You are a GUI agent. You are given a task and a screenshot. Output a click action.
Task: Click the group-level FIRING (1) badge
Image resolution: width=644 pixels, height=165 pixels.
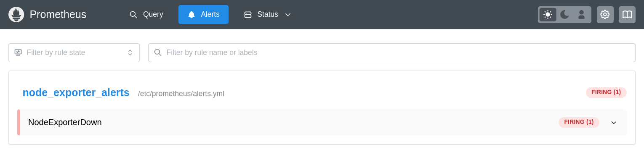pos(606,92)
